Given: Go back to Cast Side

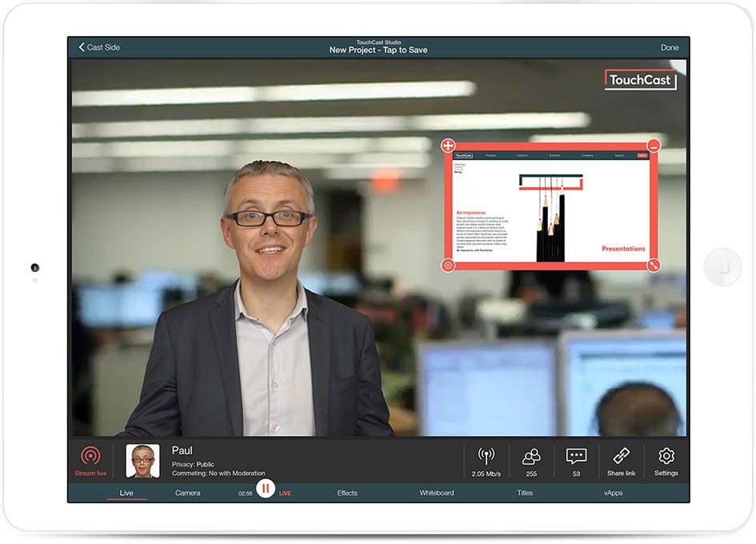Looking at the screenshot, I should [99, 47].
